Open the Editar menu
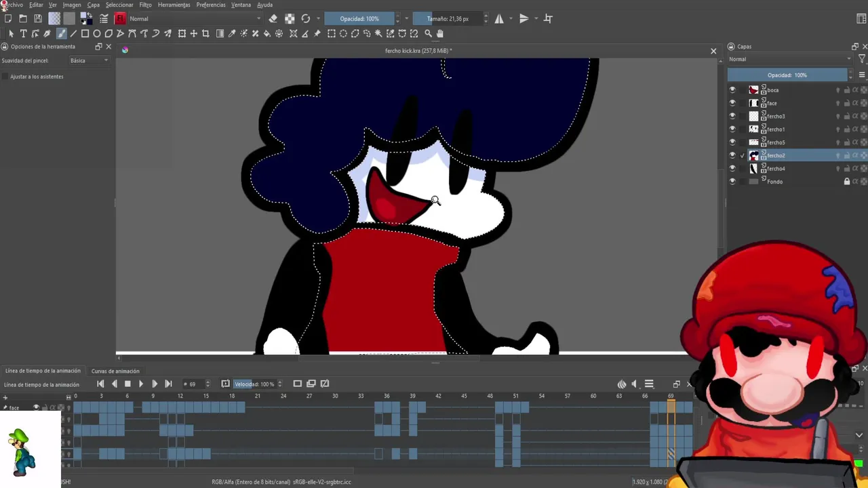868x488 pixels. click(x=36, y=5)
